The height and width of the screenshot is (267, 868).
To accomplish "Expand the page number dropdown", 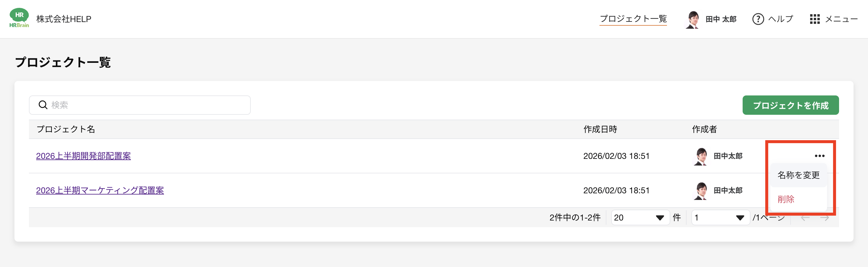I will [x=720, y=218].
